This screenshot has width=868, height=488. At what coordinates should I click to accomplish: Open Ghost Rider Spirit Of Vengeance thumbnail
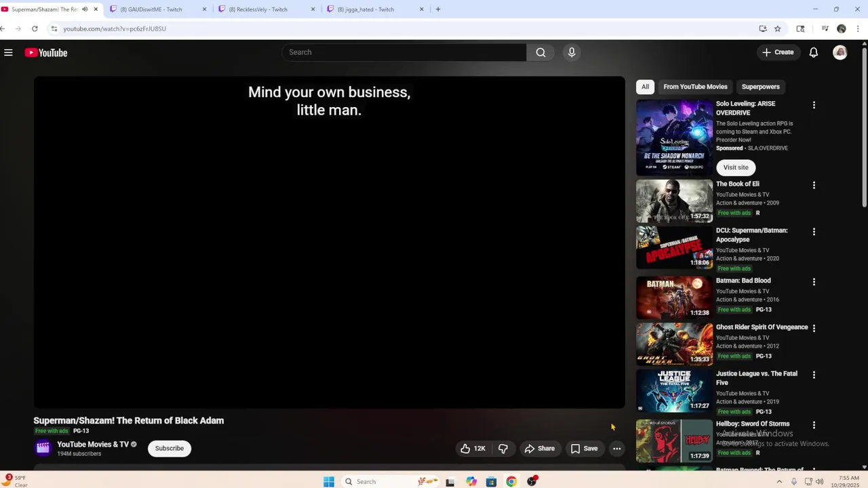(x=674, y=344)
